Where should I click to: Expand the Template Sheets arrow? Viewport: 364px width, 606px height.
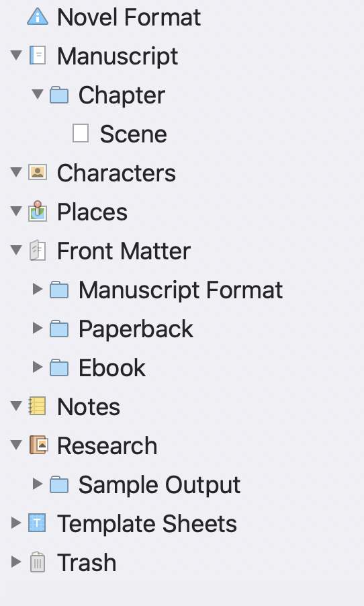[x=16, y=523]
